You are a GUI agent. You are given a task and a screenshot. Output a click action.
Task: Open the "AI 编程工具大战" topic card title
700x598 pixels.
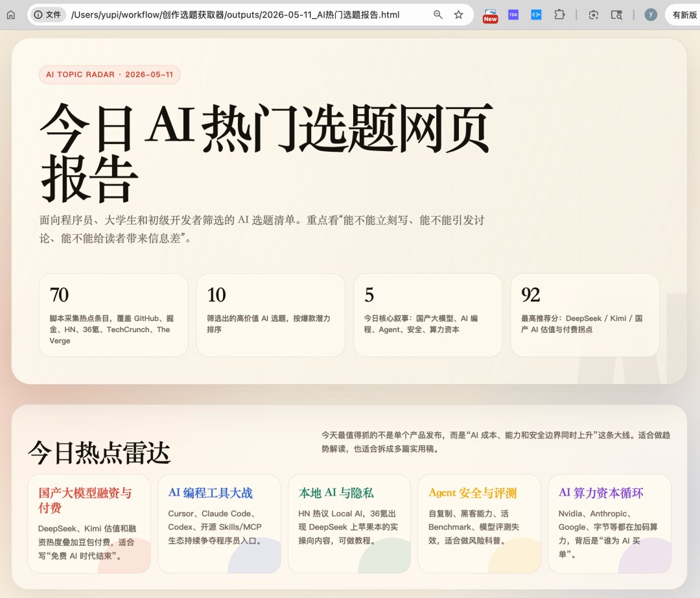[x=210, y=492]
